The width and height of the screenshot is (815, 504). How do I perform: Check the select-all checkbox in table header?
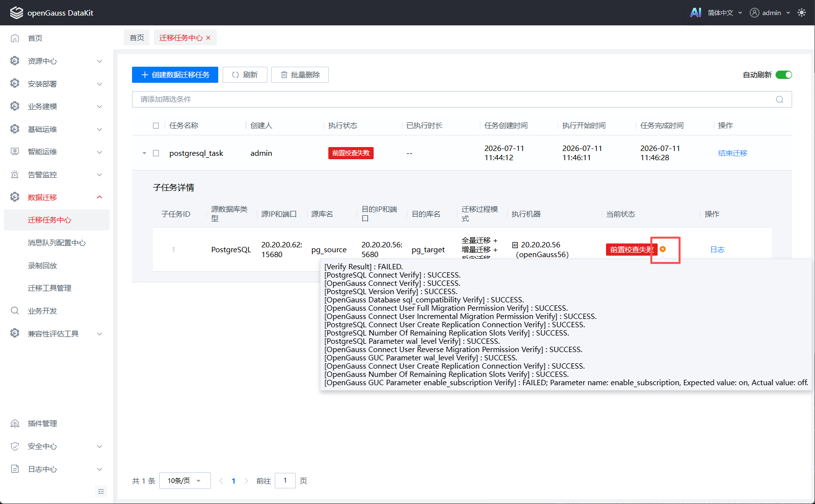click(x=156, y=126)
